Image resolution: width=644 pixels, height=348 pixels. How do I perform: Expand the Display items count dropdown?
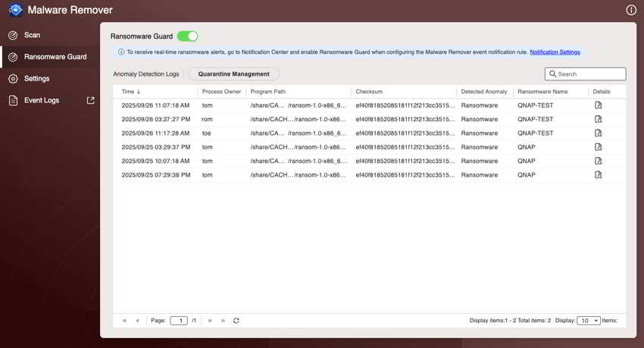point(589,321)
